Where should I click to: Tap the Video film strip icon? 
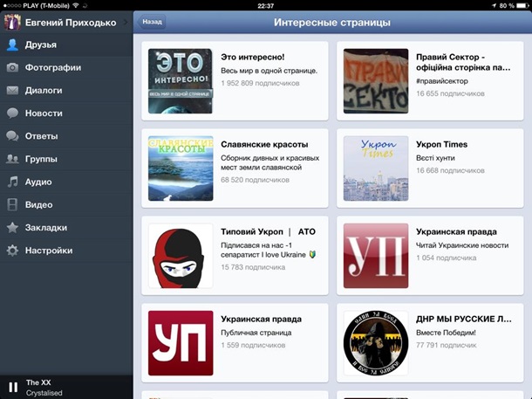pos(12,204)
